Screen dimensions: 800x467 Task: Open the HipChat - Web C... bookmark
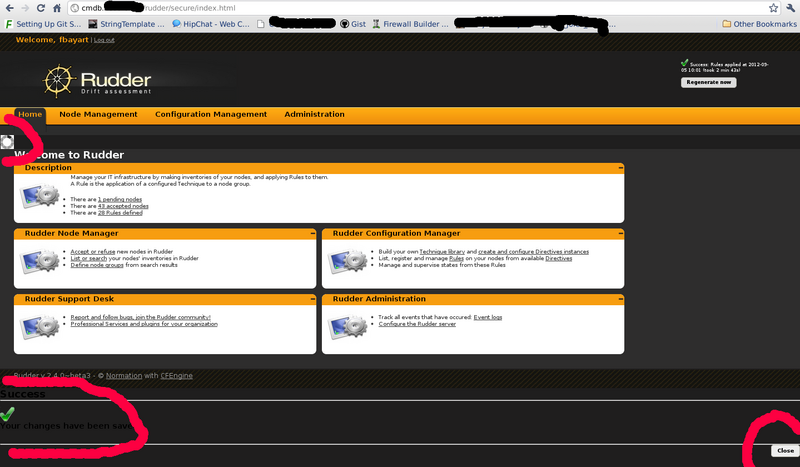pos(211,24)
